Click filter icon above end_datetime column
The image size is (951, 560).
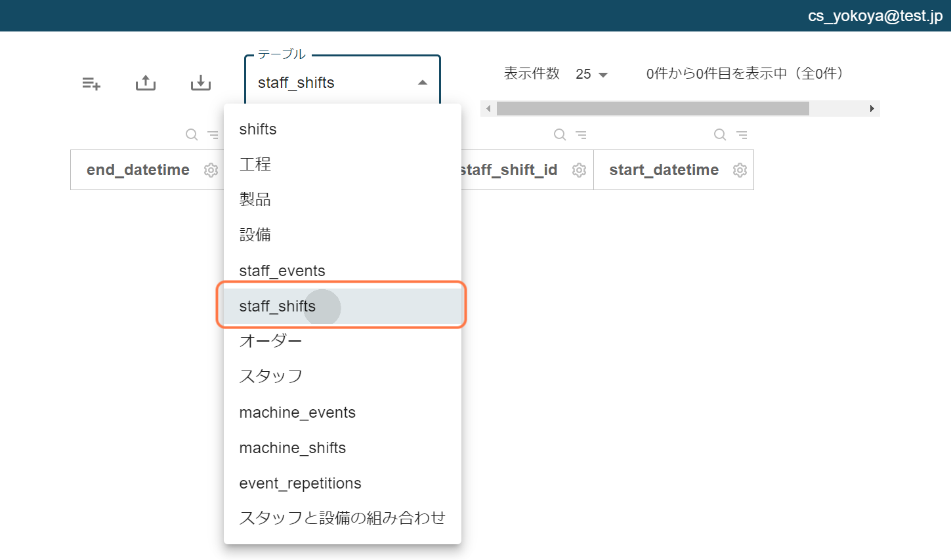[213, 134]
